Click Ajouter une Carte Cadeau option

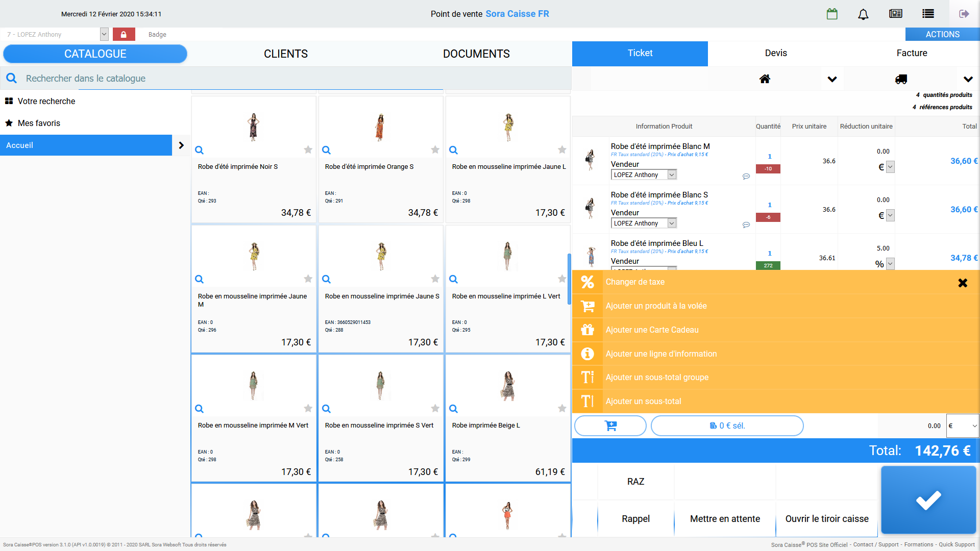tap(652, 330)
